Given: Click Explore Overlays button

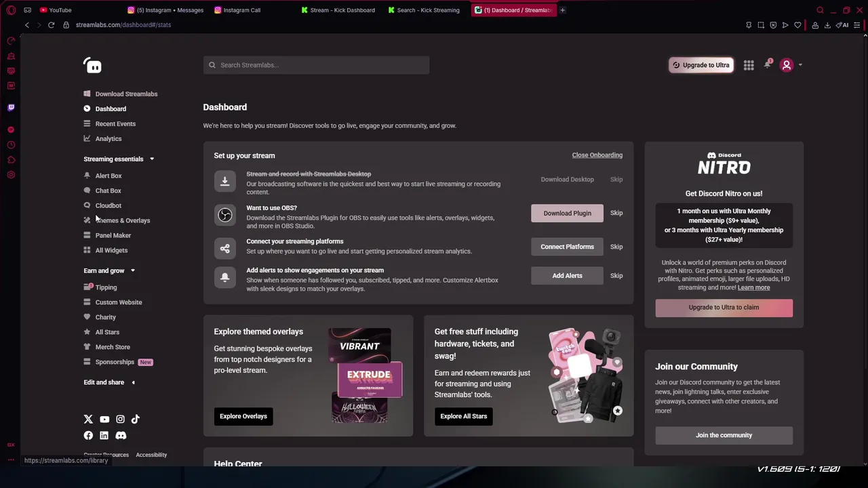Looking at the screenshot, I should pyautogui.click(x=243, y=416).
